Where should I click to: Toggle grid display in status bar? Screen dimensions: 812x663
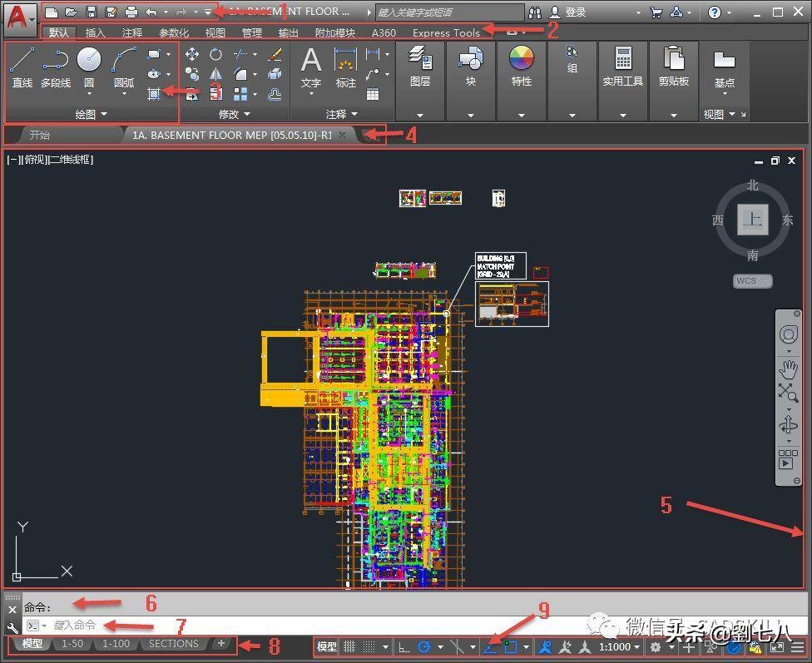[350, 646]
